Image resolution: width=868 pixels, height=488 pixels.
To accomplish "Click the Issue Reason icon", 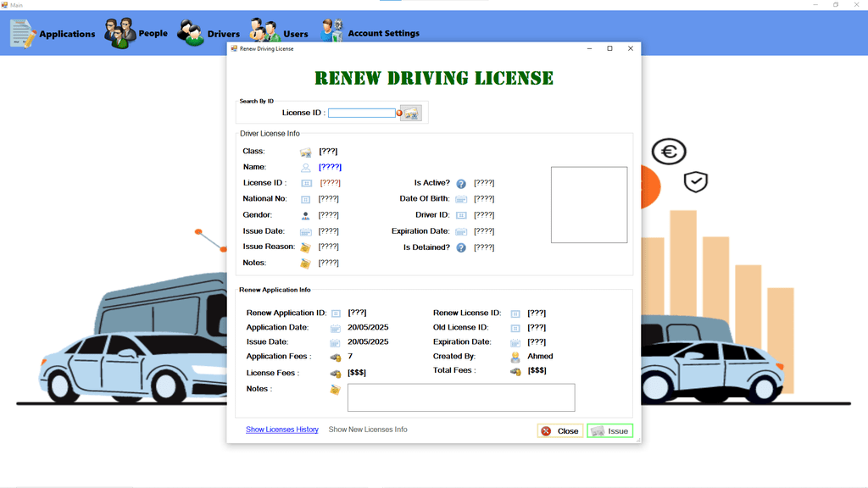I will tap(305, 247).
